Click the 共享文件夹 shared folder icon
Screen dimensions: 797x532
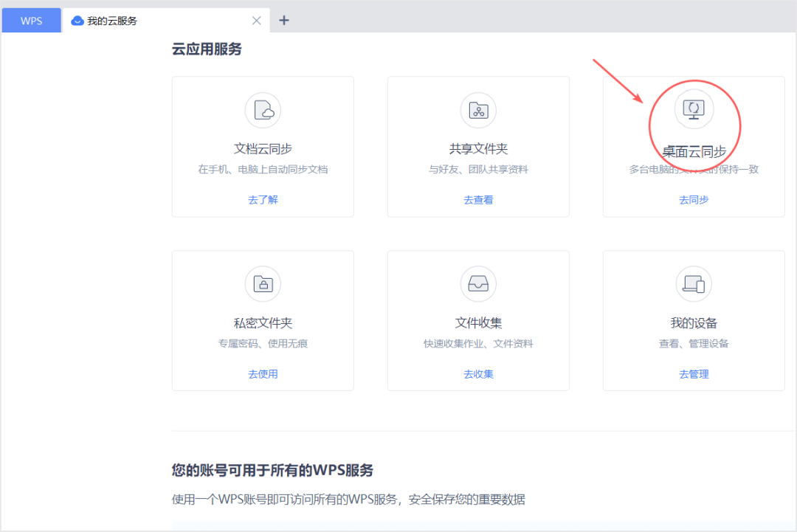478,109
